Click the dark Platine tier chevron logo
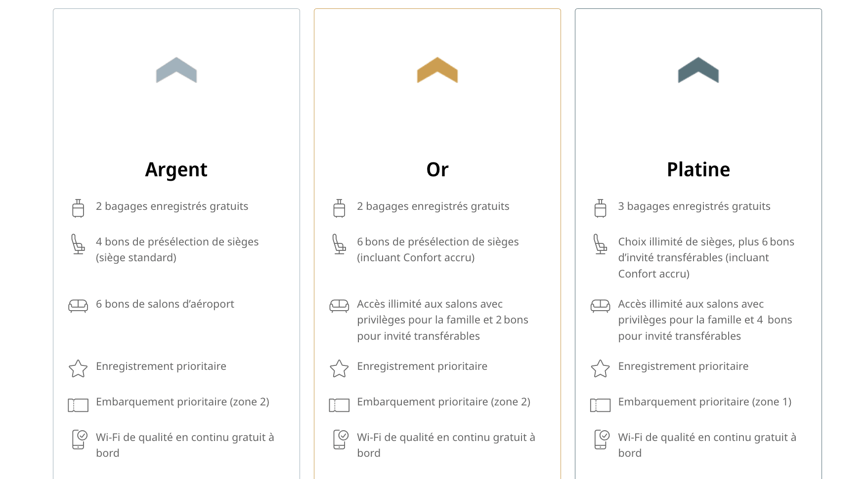This screenshot has width=868, height=479. tap(698, 70)
